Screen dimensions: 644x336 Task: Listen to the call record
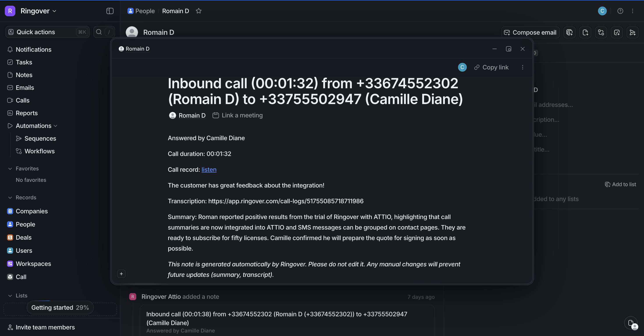(x=209, y=170)
